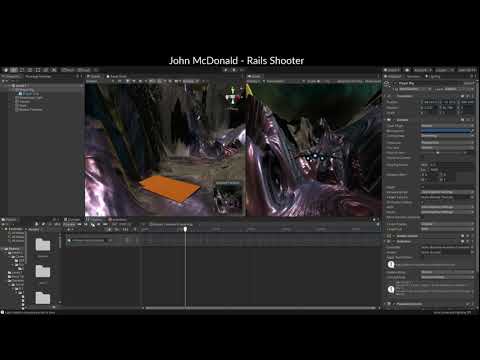
Task: Open the Target Display dropdown
Action: [x=447, y=224]
